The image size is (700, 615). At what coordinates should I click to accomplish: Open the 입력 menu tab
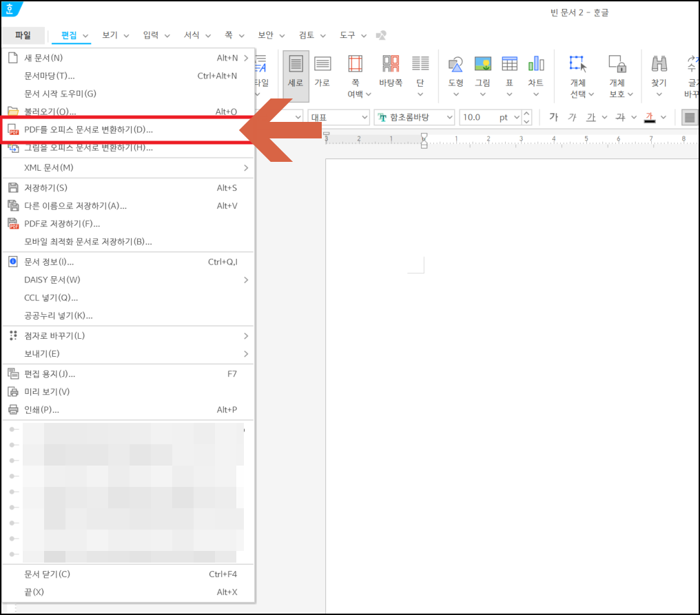151,35
